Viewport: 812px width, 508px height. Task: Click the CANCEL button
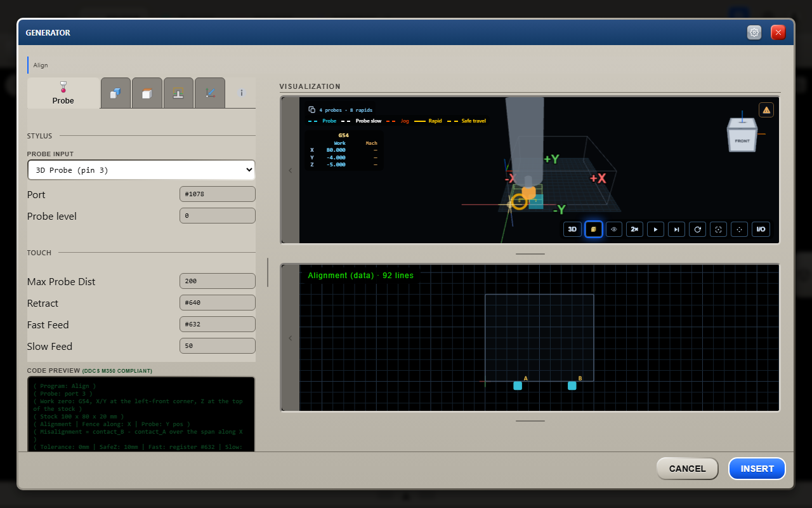tap(687, 469)
